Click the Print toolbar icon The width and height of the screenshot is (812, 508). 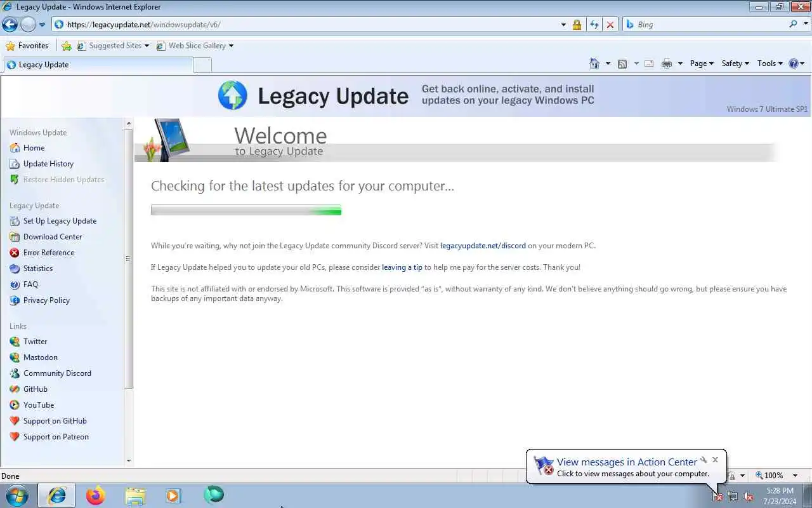[666, 63]
